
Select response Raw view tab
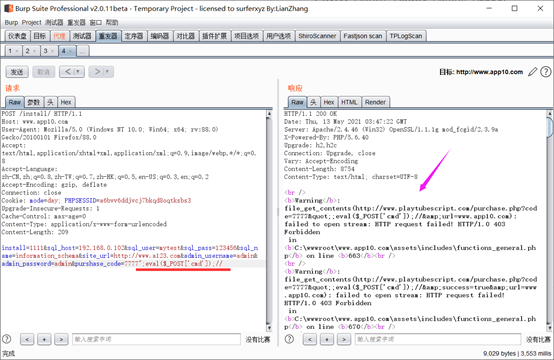coord(297,102)
